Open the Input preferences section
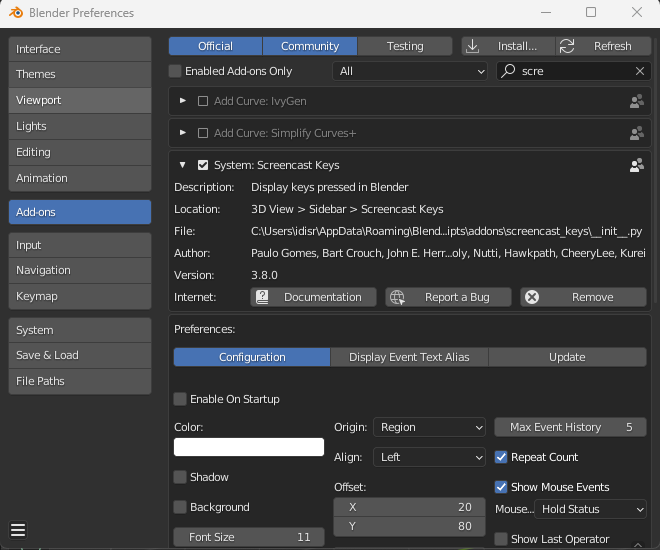This screenshot has height=550, width=660. pos(80,245)
